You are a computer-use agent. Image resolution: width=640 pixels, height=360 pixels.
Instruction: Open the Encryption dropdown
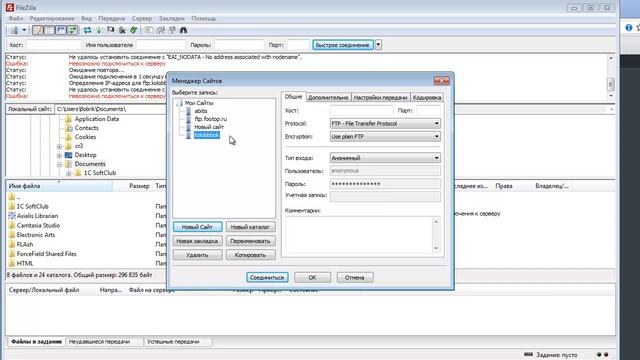tap(385, 136)
